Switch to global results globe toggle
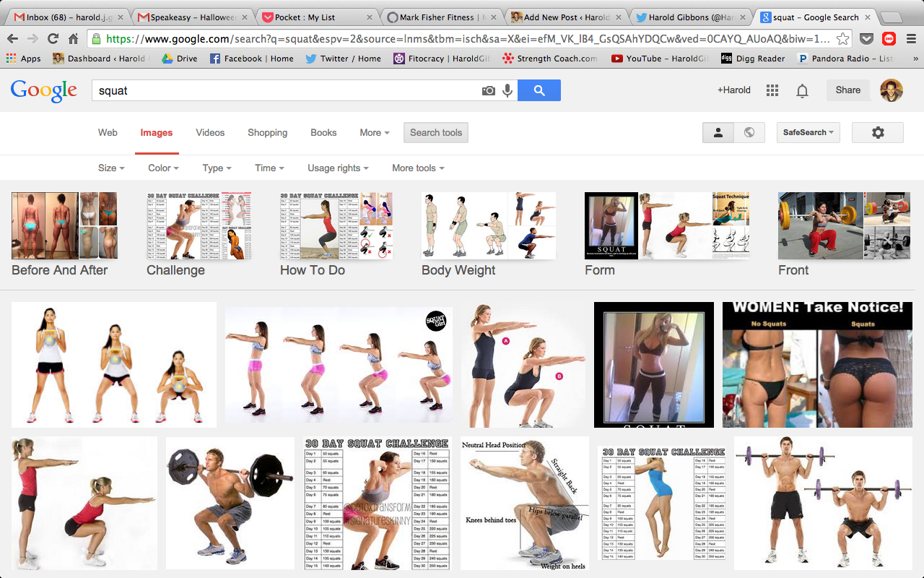The width and height of the screenshot is (924, 578). tap(749, 132)
